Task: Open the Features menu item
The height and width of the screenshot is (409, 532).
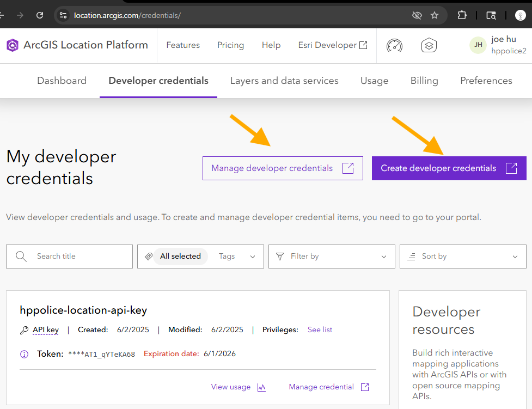Action: (183, 45)
